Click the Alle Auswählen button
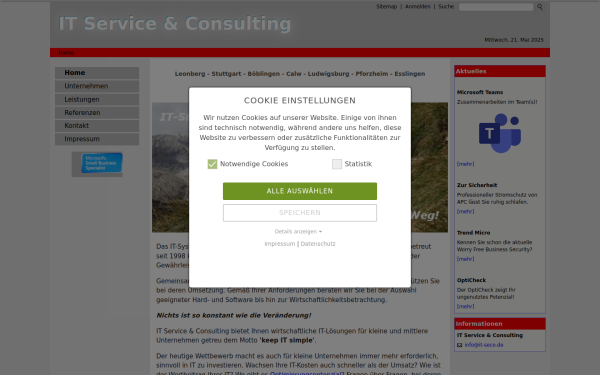The width and height of the screenshot is (600, 375). (x=300, y=191)
